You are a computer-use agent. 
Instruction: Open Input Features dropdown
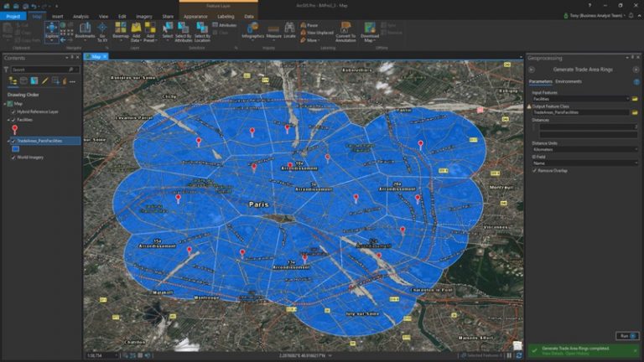click(627, 99)
